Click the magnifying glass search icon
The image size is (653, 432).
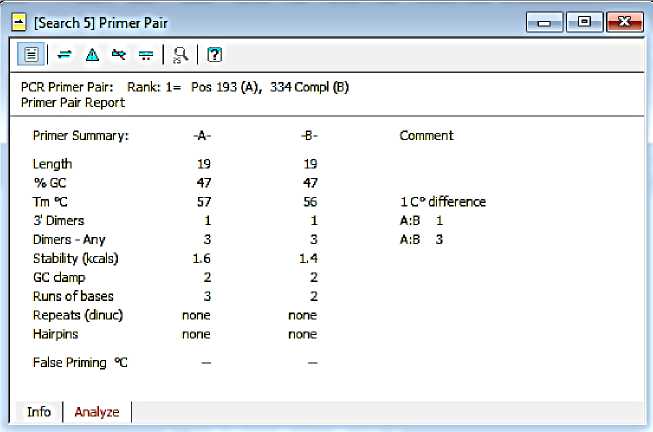181,53
